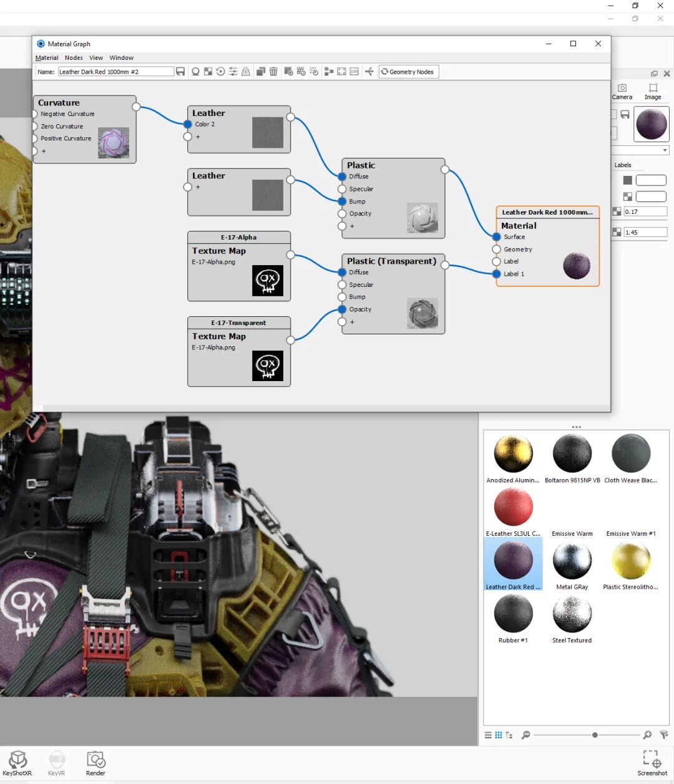
Task: Click the 1.45 value field
Action: tap(645, 232)
